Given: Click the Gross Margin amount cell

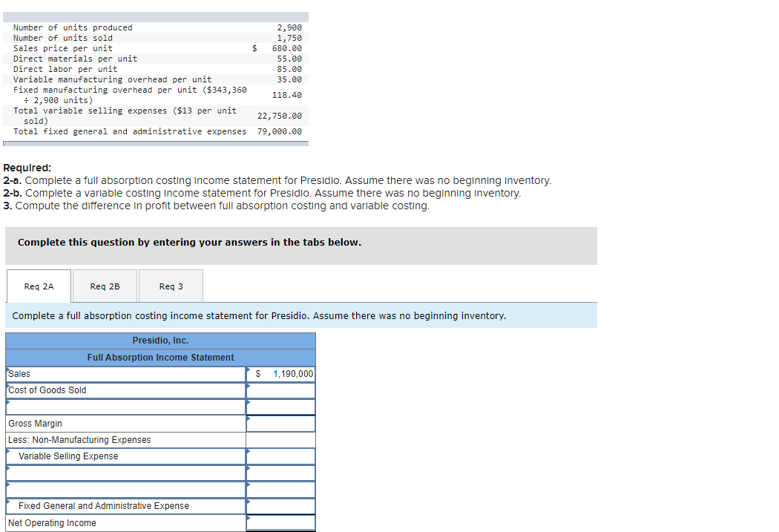Looking at the screenshot, I should tap(280, 423).
